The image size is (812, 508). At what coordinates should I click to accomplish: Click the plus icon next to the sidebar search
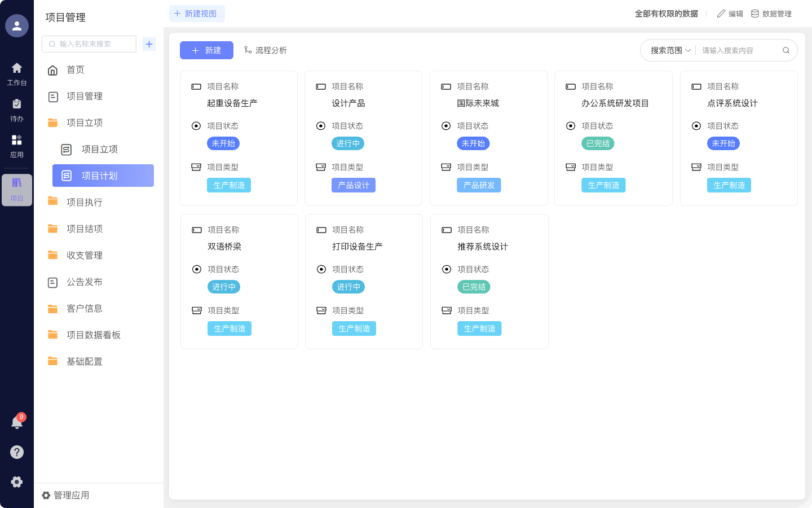point(149,43)
